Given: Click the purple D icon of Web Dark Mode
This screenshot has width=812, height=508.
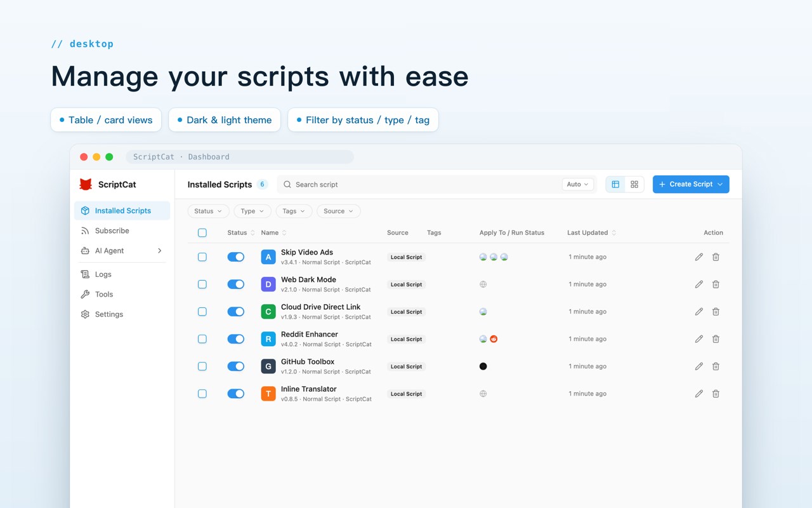Looking at the screenshot, I should click(268, 284).
